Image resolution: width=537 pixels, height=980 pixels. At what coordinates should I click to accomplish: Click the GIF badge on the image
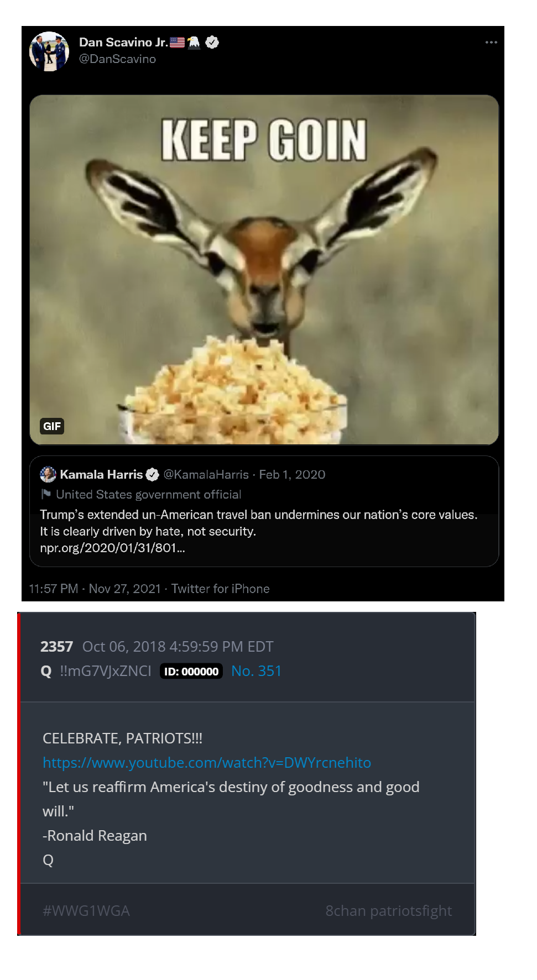coord(52,426)
